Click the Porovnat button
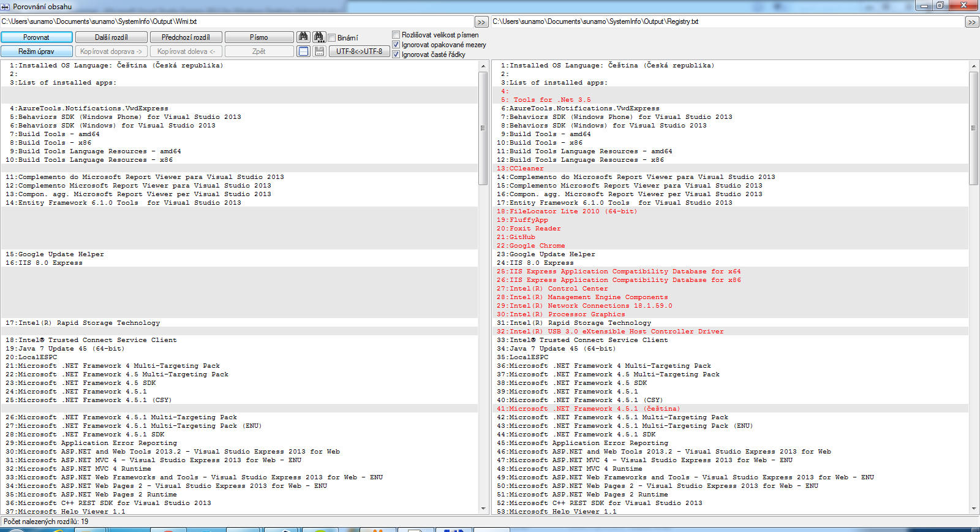Image resolution: width=980 pixels, height=532 pixels. (37, 37)
